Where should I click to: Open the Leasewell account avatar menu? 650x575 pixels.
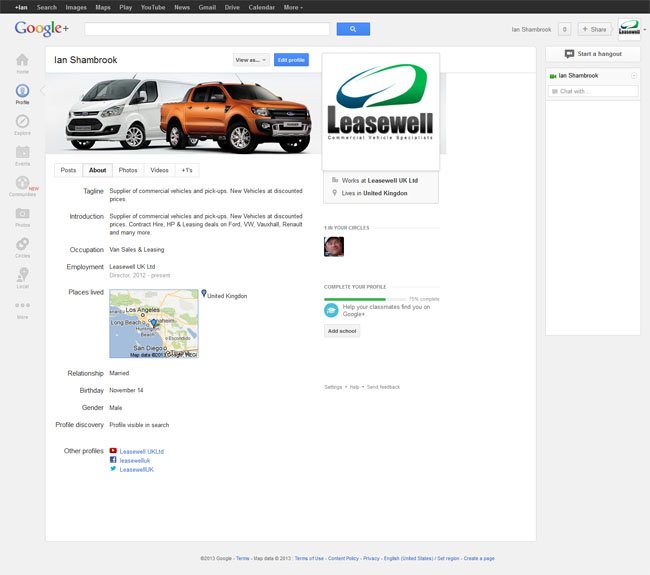(x=629, y=29)
